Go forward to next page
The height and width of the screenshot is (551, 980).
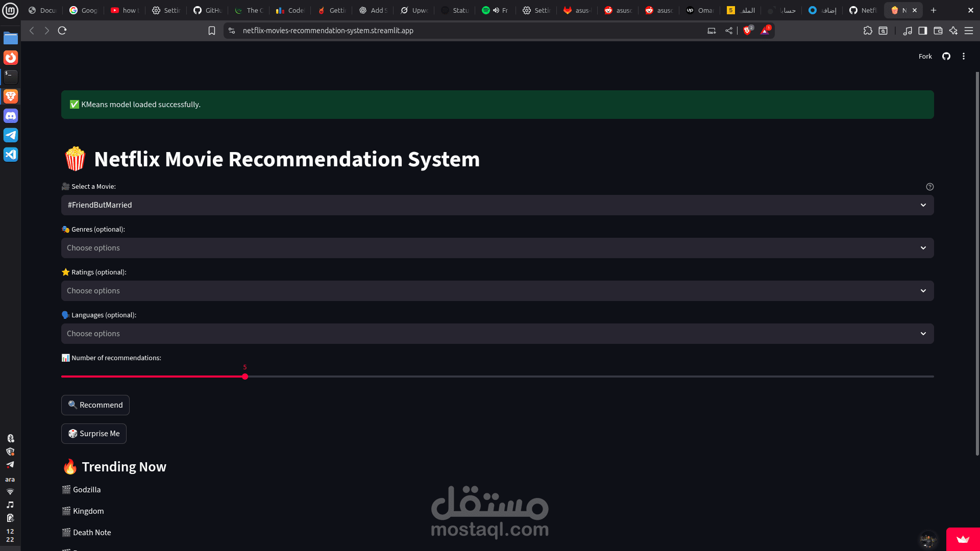47,31
